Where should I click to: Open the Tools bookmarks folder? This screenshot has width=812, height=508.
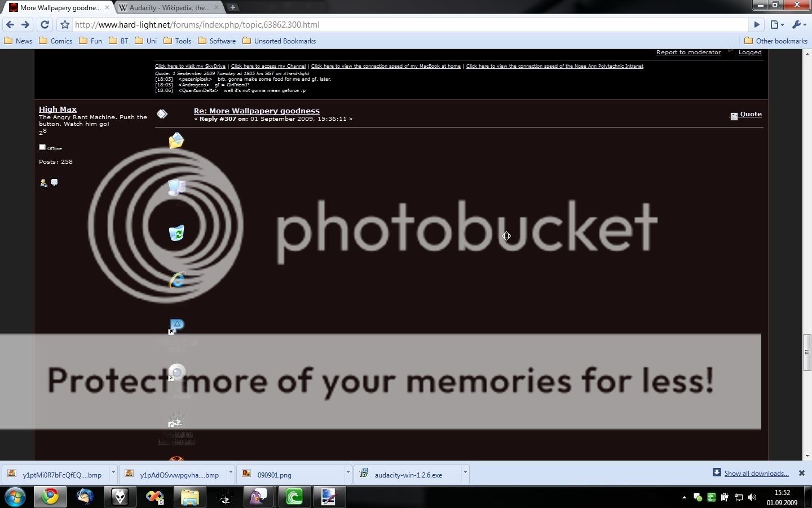(177, 41)
